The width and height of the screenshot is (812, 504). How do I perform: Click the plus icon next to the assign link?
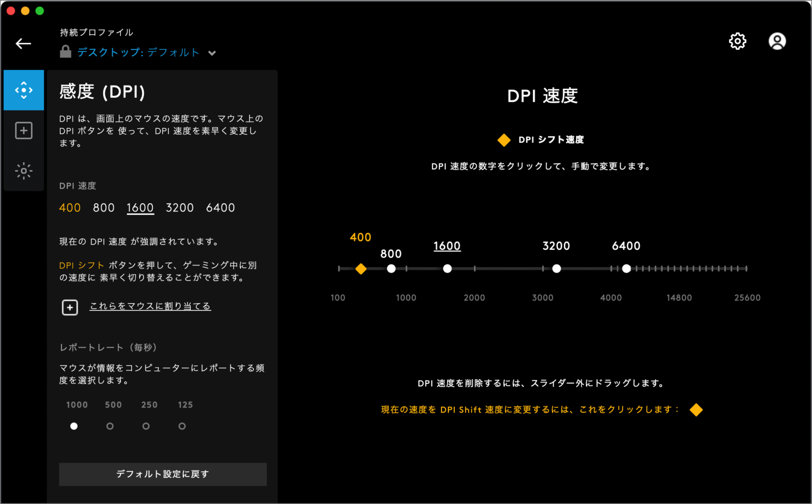69,307
